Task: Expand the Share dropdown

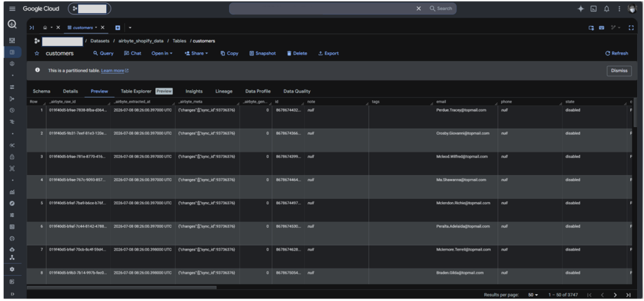Action: [196, 54]
